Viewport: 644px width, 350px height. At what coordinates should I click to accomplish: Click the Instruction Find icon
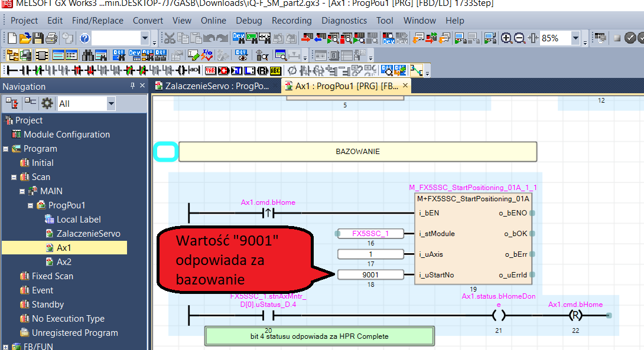252,38
